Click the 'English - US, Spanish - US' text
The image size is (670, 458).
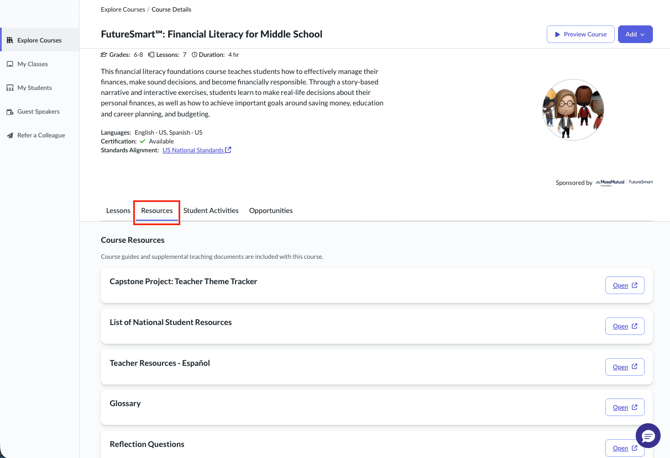tap(168, 132)
